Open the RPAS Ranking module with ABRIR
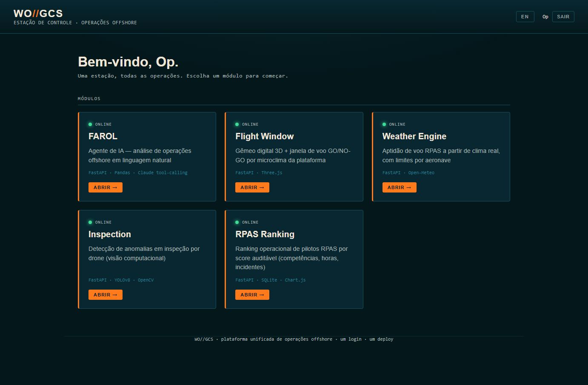 tap(252, 295)
